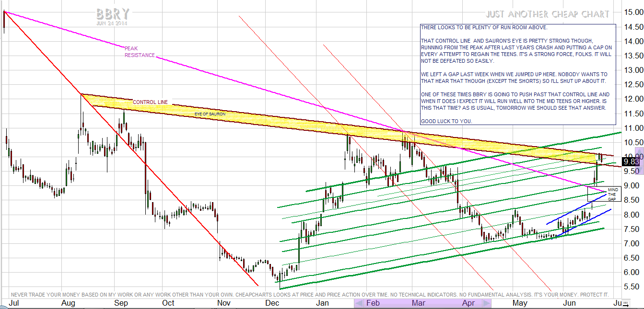Click the BBRY ticker symbol title
644x309 pixels.
click(111, 13)
